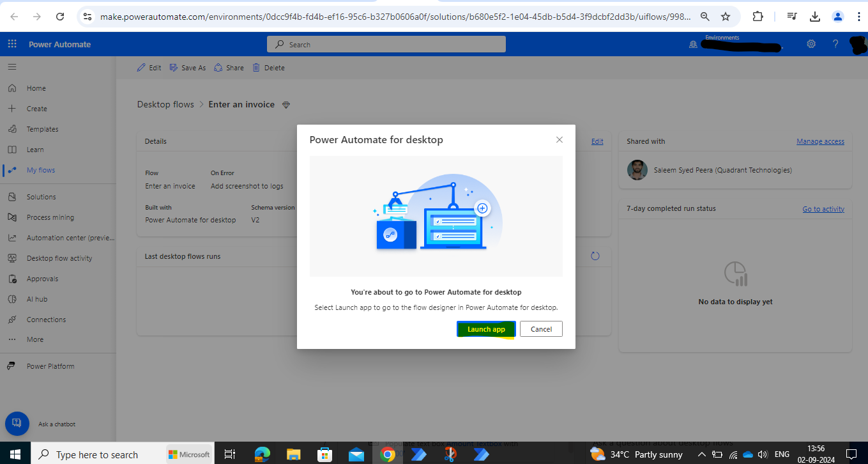Click the Edit link in Details card

coord(597,141)
